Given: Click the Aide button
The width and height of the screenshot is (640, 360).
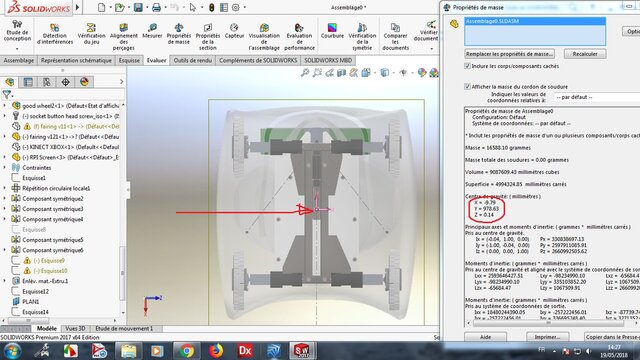Looking at the screenshot, I should tap(485, 337).
